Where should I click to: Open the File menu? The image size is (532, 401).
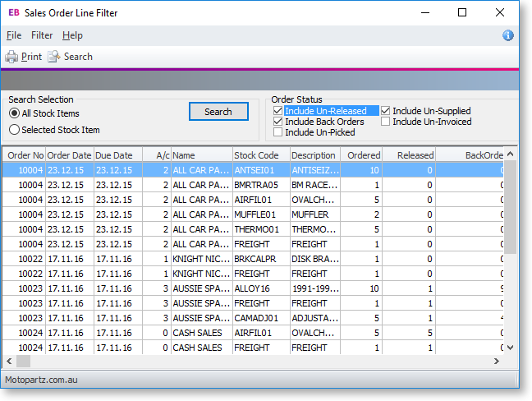coord(13,35)
